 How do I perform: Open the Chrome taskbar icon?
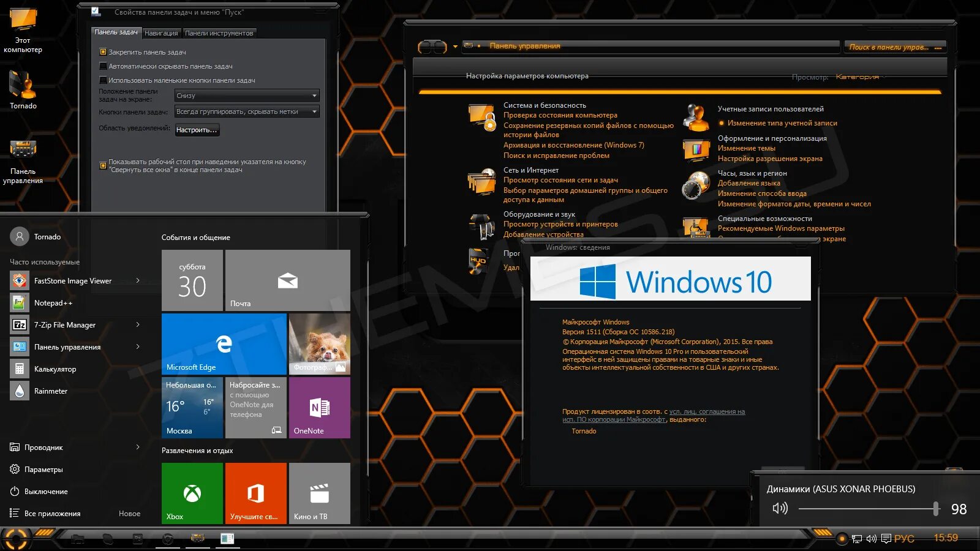coord(167,539)
